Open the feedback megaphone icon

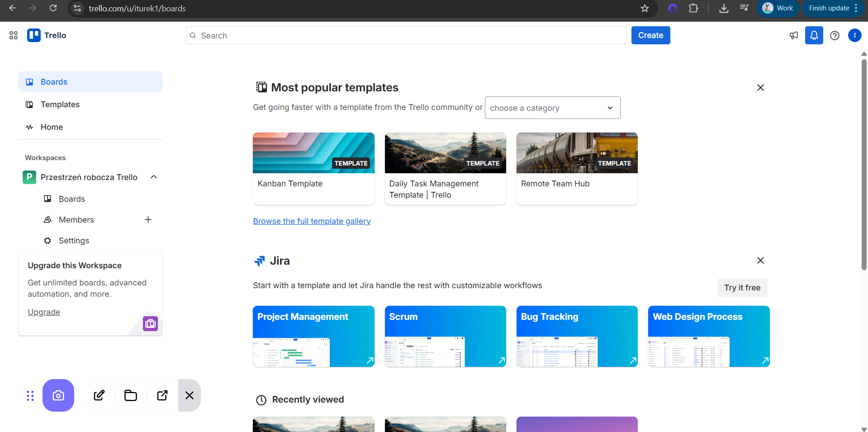pos(793,35)
